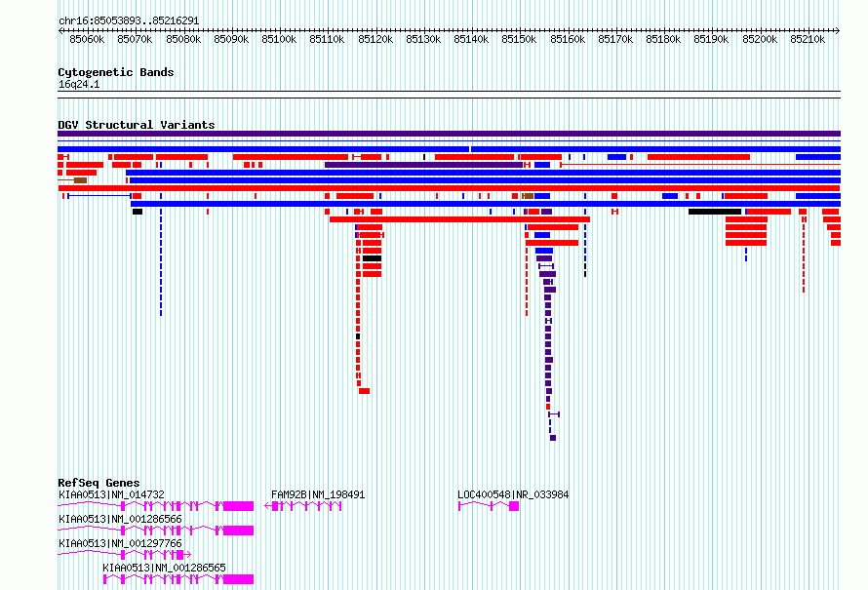Screen dimensions: 868x590
Task: Click the KIAA0513 NM_001297766 transcript glyph
Action: point(125,555)
